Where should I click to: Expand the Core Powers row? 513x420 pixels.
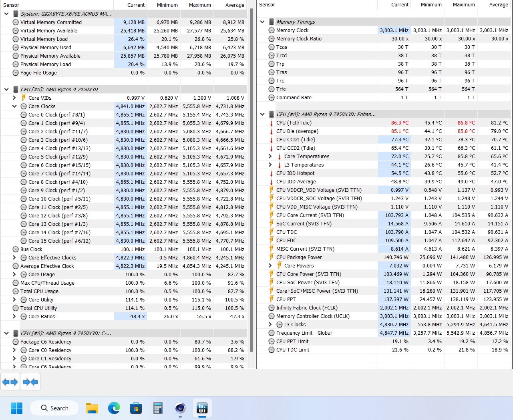pos(270,266)
